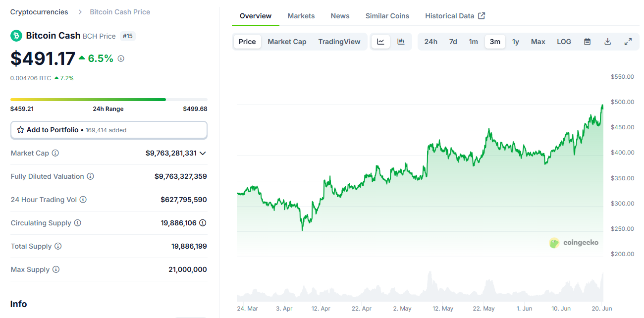Viewport: 644px width, 318px height.
Task: Click the $9,763,281,331 market cap value
Action: point(171,153)
